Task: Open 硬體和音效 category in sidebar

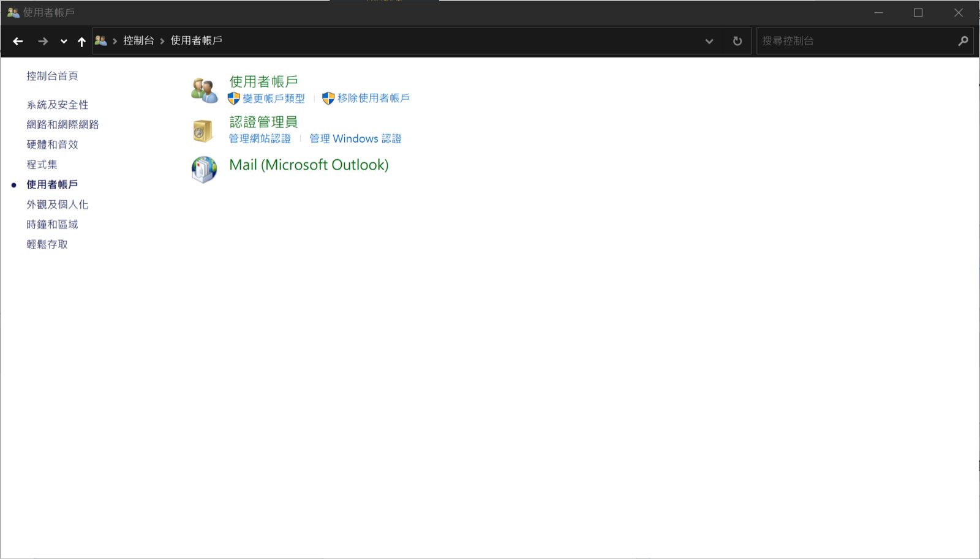Action: [52, 144]
